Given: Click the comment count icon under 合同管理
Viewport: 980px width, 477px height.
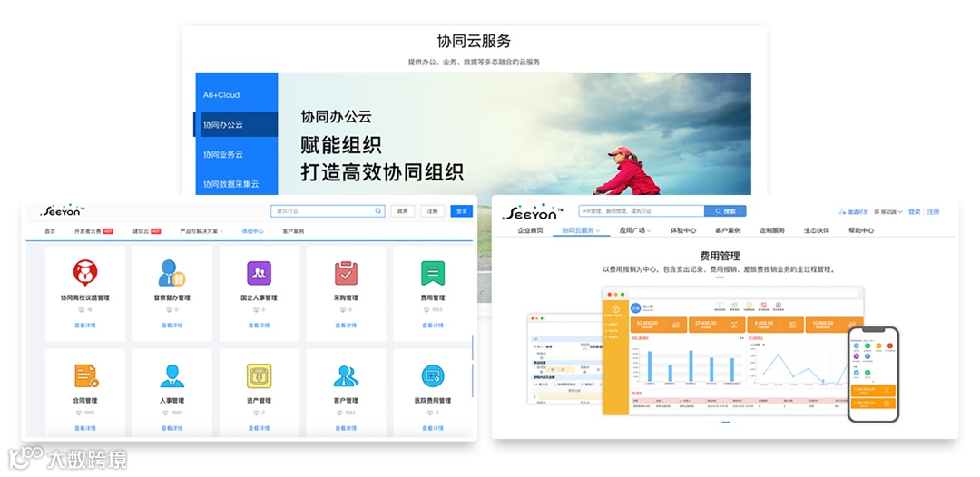Looking at the screenshot, I should click(x=79, y=413).
